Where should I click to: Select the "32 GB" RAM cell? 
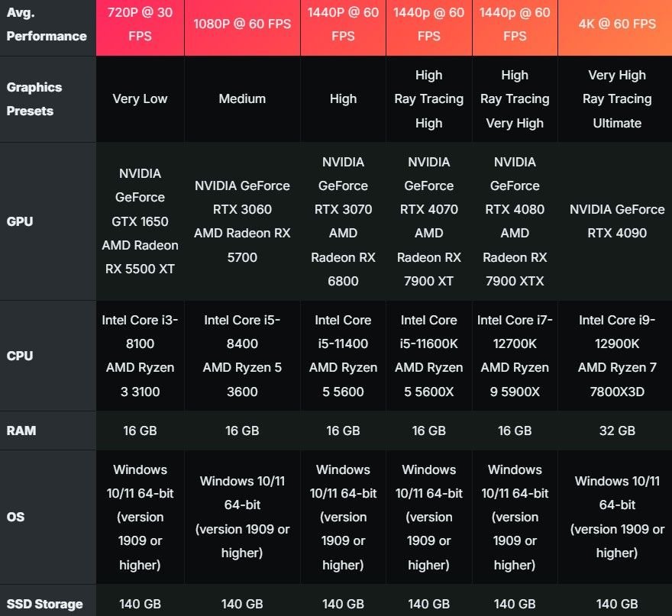coord(615,431)
